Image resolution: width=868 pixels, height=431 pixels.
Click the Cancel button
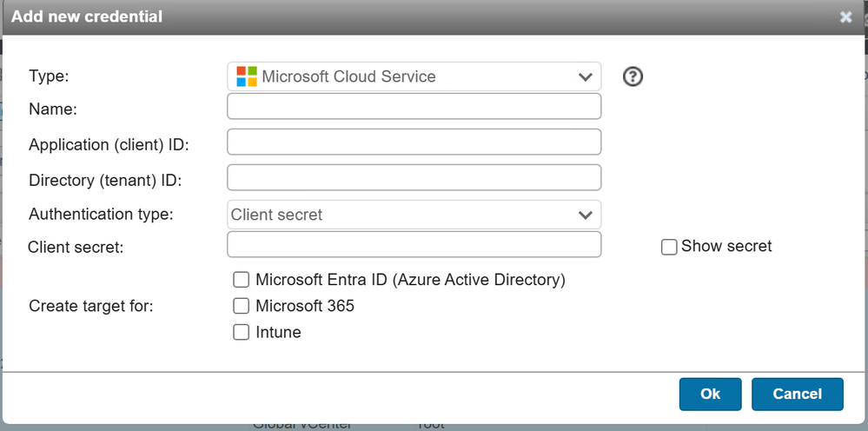tap(797, 394)
